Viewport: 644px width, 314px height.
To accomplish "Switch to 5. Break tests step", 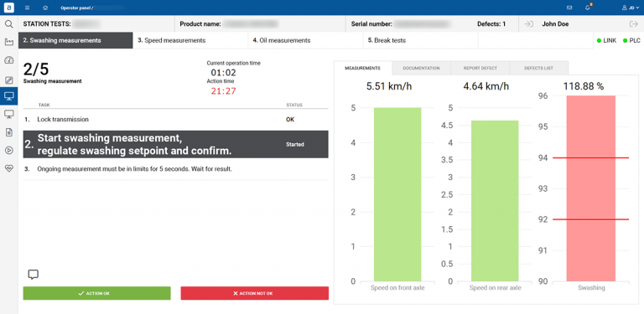I will (x=421, y=40).
